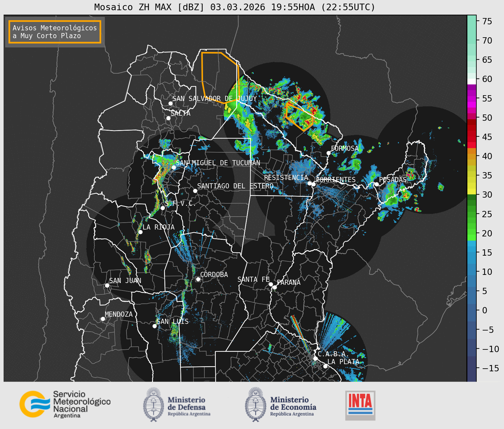
Task: Click the MENDOZA city label
Action: 119,314
